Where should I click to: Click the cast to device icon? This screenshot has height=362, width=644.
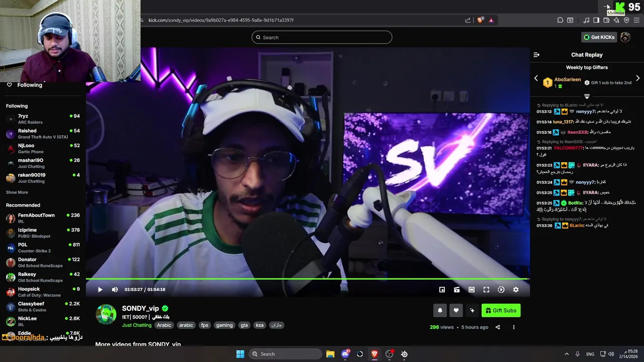click(457, 290)
